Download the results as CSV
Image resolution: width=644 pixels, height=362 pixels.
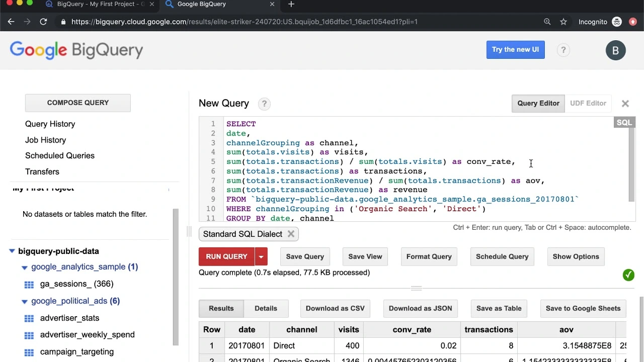[x=335, y=308]
